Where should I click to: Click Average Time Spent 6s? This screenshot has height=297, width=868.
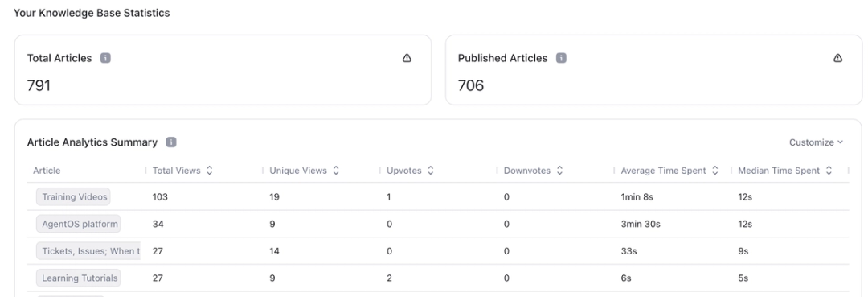click(x=626, y=278)
